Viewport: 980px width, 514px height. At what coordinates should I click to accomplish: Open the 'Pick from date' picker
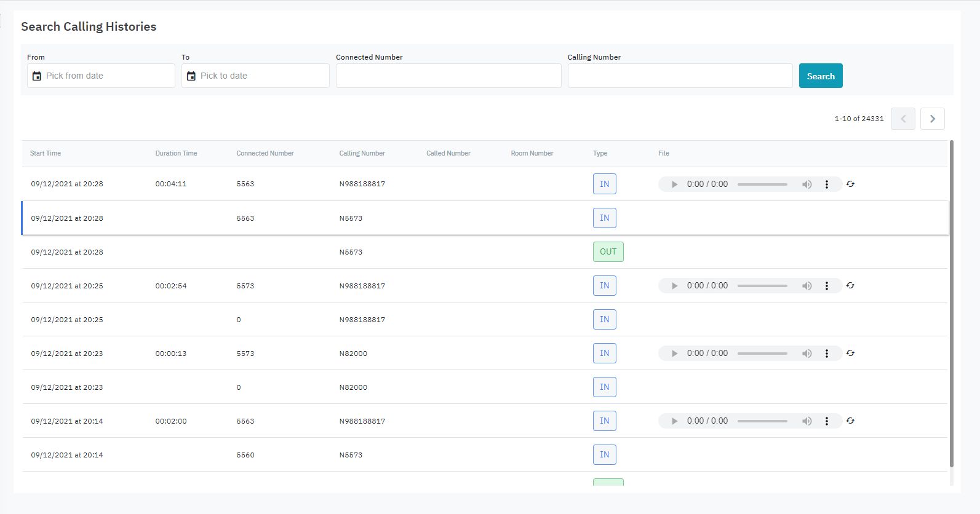[105, 76]
